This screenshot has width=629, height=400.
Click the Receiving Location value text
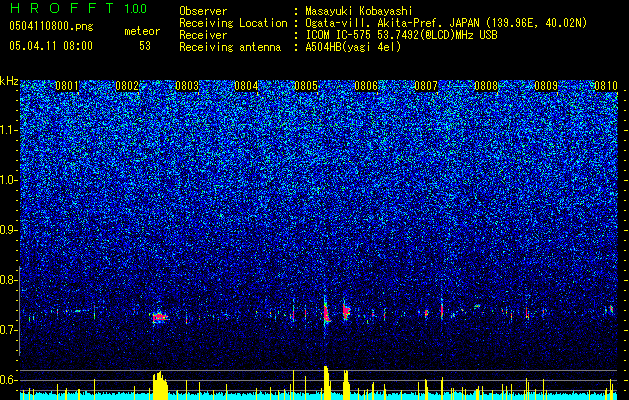point(446,23)
